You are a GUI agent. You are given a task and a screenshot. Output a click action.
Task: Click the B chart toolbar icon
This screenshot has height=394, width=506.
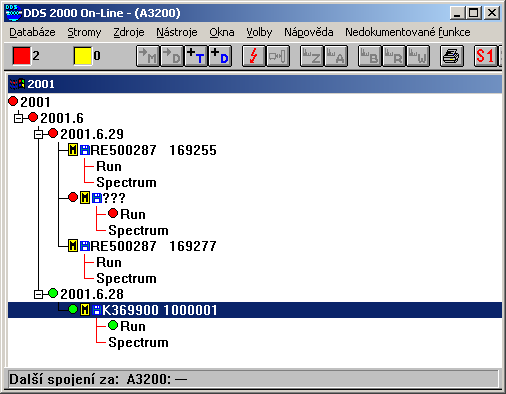click(370, 56)
